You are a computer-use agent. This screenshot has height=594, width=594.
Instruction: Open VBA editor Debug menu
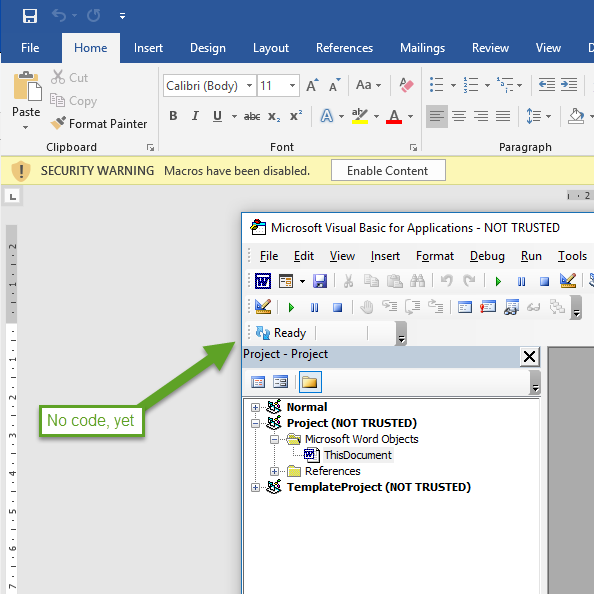coord(487,256)
